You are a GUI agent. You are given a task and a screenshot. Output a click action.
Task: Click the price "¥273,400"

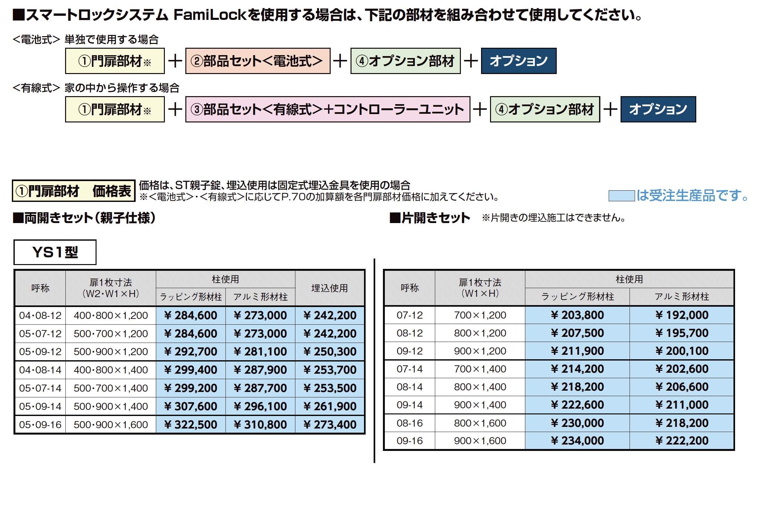[330, 425]
